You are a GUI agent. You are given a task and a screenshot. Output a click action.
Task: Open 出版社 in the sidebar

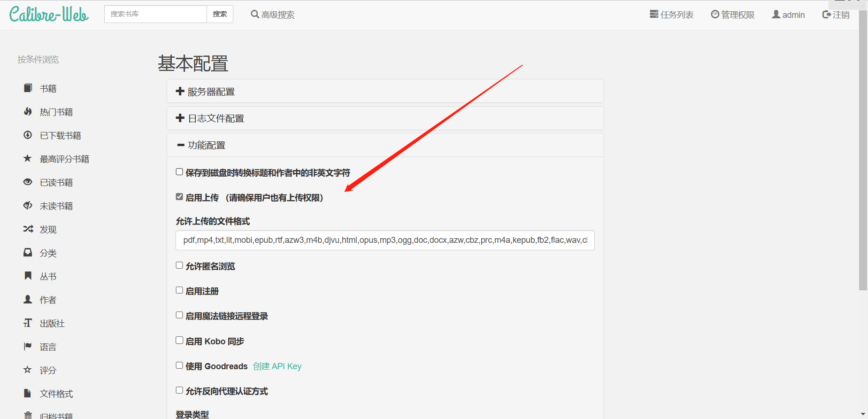[52, 323]
